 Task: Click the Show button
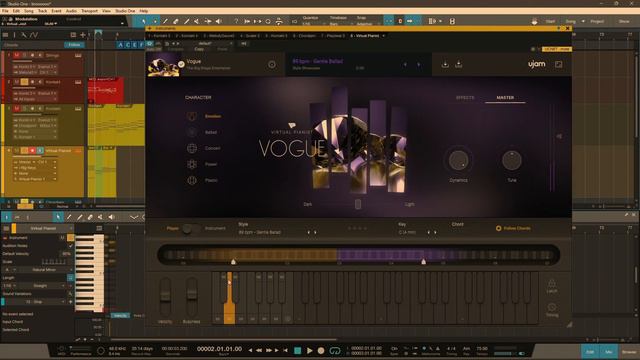[624, 21]
